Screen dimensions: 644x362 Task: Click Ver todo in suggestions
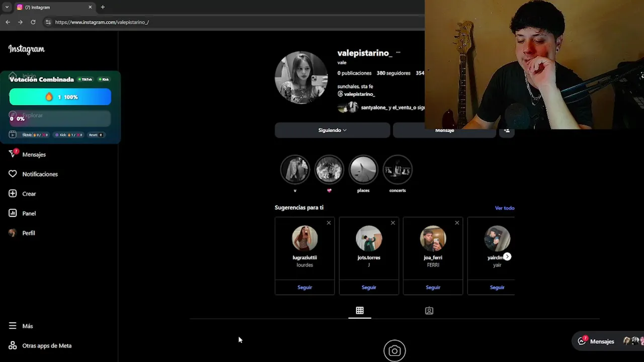[505, 208]
